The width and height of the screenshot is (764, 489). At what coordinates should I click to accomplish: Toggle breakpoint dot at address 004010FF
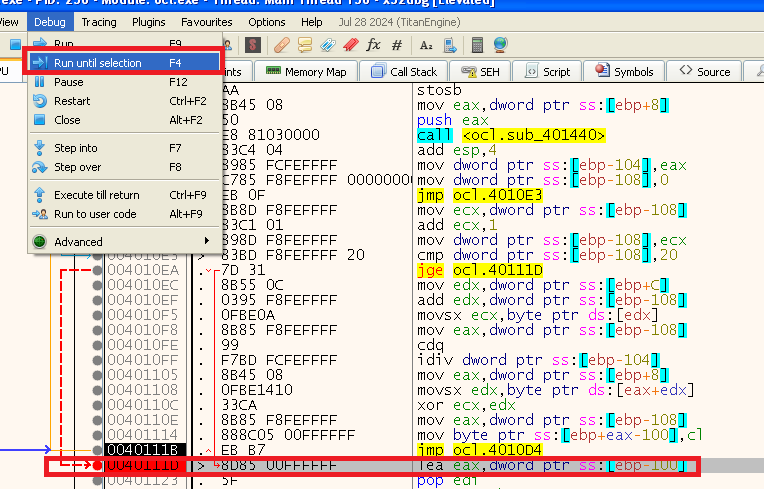click(97, 360)
